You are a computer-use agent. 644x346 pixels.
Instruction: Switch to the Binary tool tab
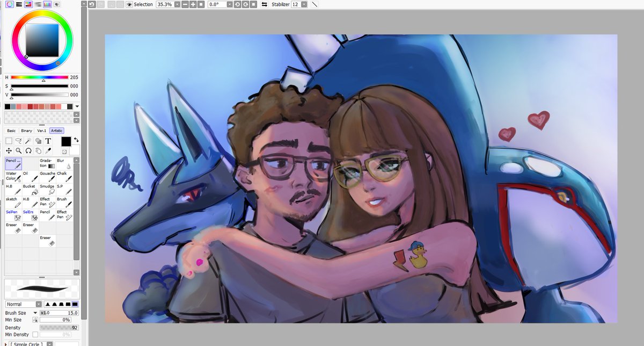click(x=27, y=131)
